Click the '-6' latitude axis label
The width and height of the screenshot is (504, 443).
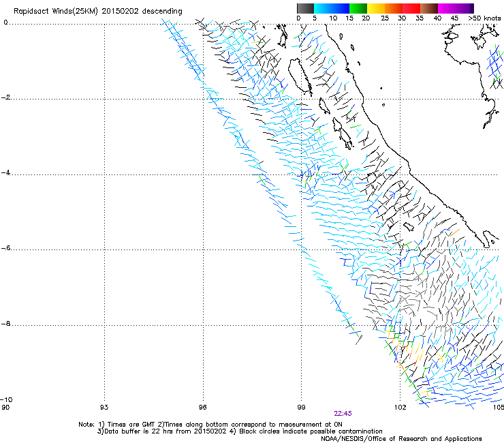(x=5, y=248)
